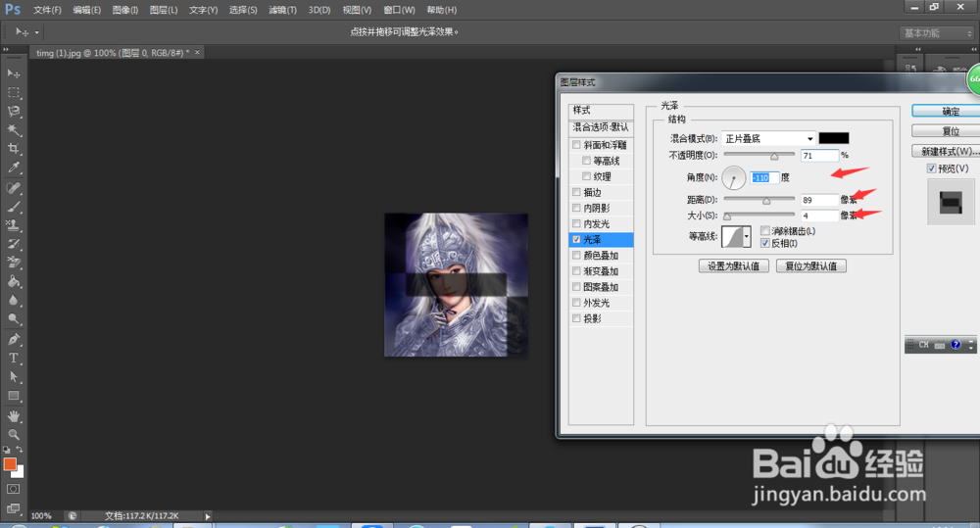Click the Change Screen Mode icon
Viewport: 980px width, 528px height.
click(x=13, y=508)
